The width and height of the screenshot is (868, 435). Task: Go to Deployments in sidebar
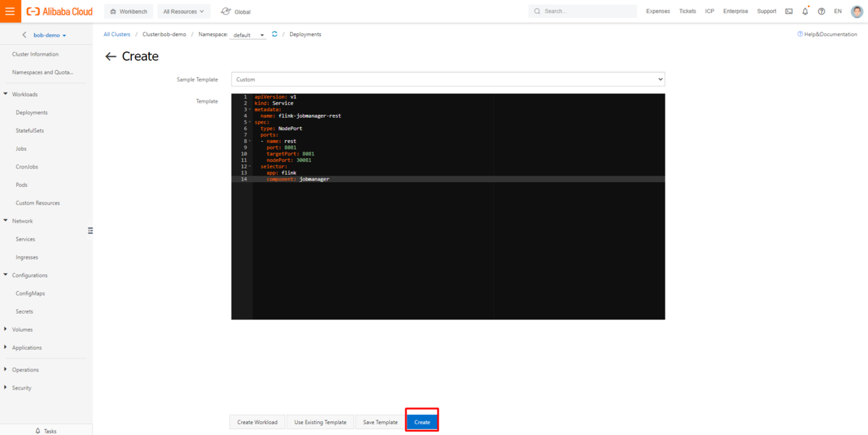(x=32, y=113)
